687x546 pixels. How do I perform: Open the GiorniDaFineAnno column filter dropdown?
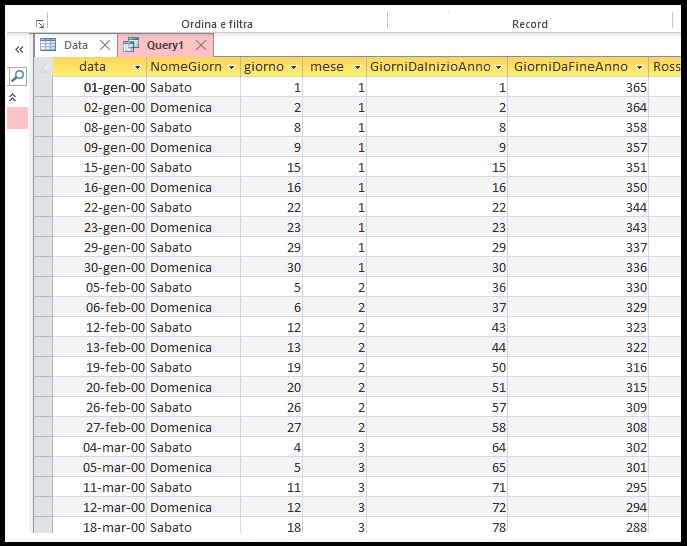click(640, 67)
